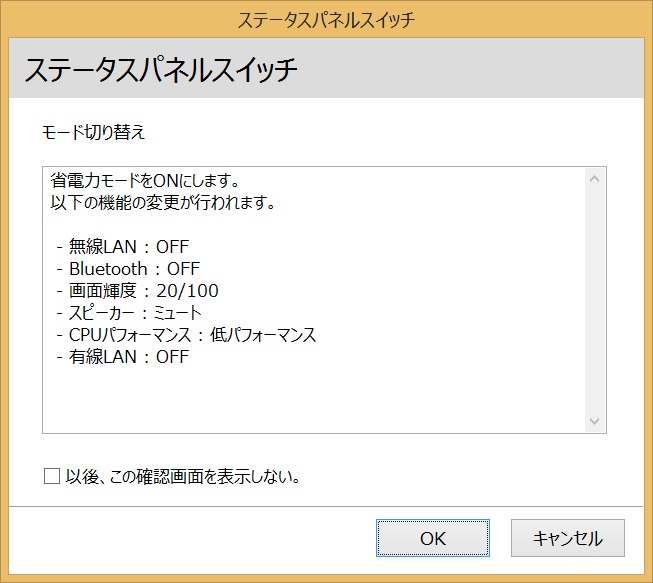This screenshot has height=583, width=653.
Task: Click the large ステータスパネルスイッチ heading
Action: [161, 70]
